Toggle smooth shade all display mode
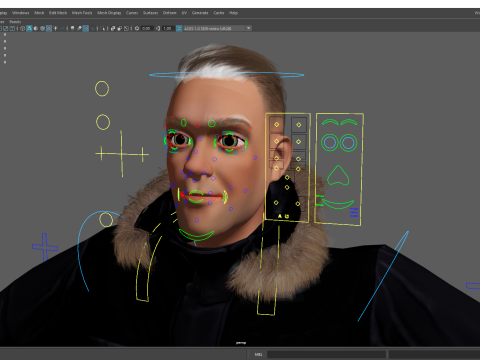The height and width of the screenshot is (360, 480). click(x=29, y=28)
